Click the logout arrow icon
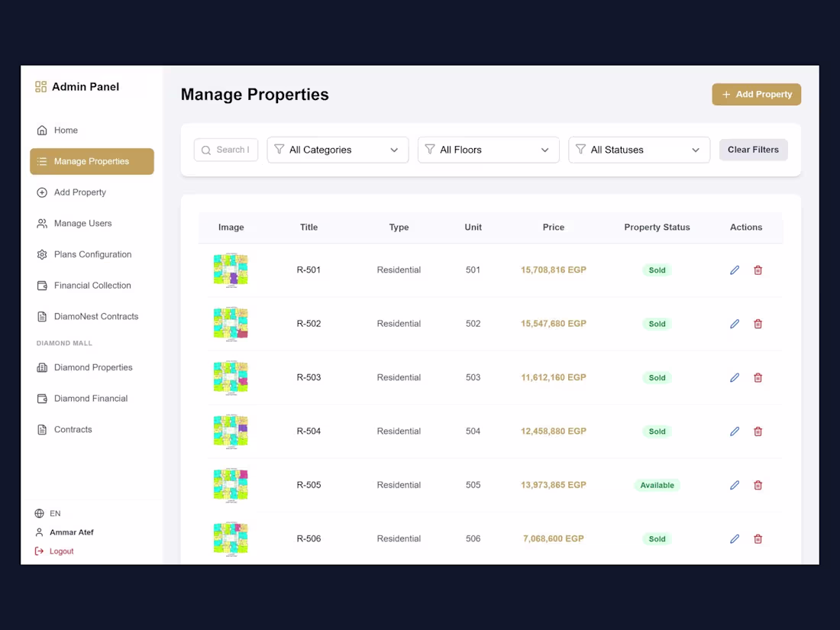840x630 pixels. point(39,551)
